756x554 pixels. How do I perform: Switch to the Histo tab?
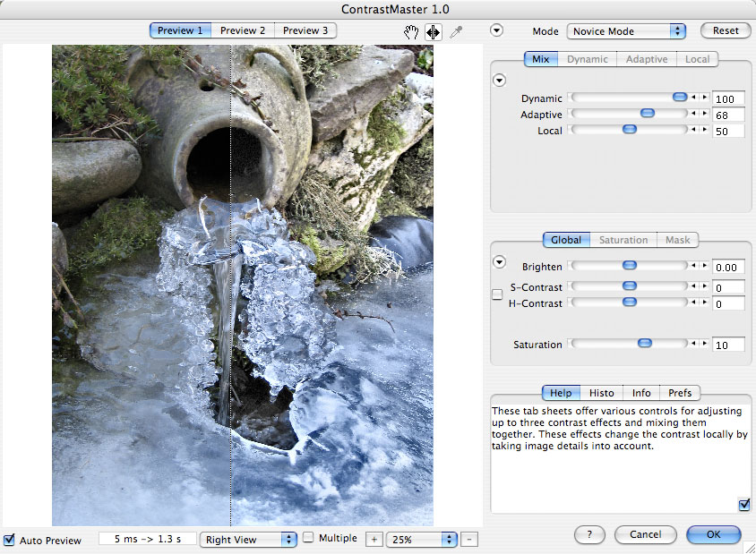coord(601,393)
